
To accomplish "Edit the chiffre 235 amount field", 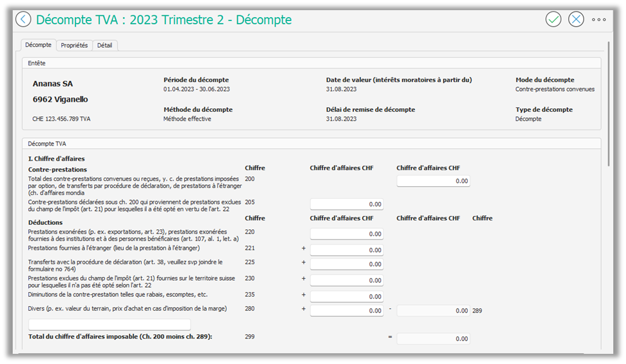I will pyautogui.click(x=346, y=297).
